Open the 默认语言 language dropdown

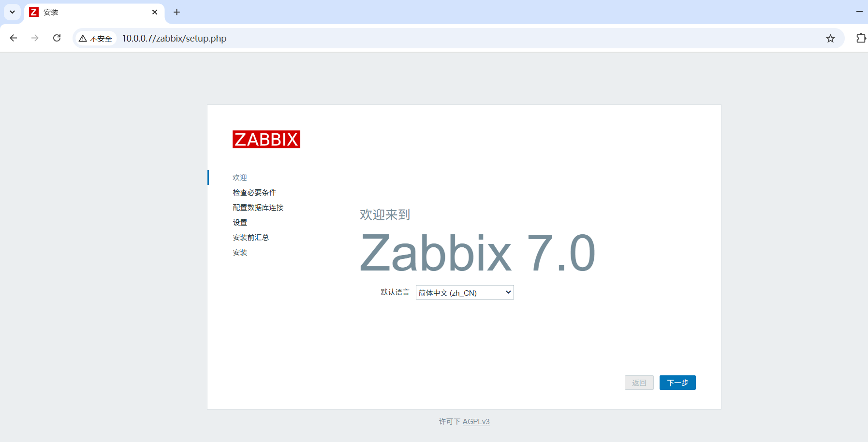coord(465,292)
